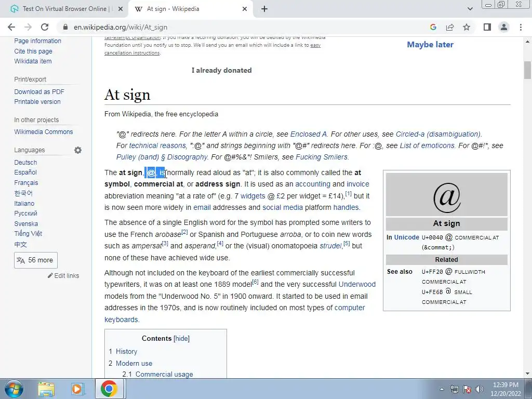Switch to the Svenska language version
The height and width of the screenshot is (399, 532).
point(26,223)
